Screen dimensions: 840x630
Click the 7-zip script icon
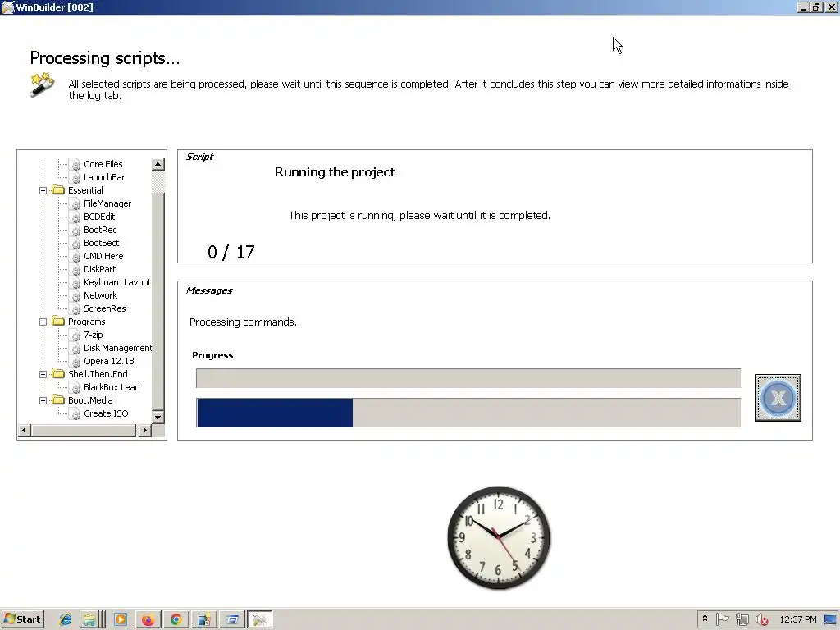coord(75,336)
